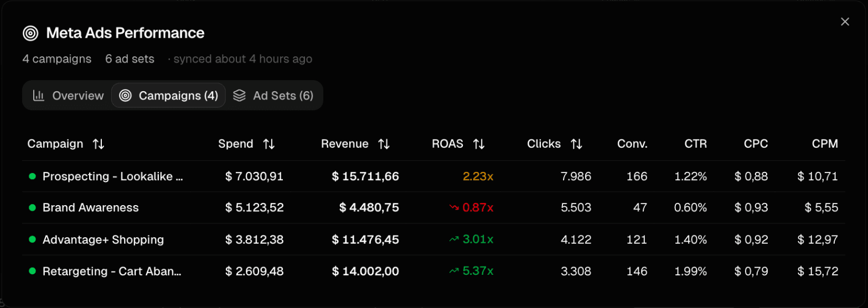Click spend value $ 7.030,91
Image resolution: width=868 pixels, height=308 pixels.
pyautogui.click(x=255, y=176)
